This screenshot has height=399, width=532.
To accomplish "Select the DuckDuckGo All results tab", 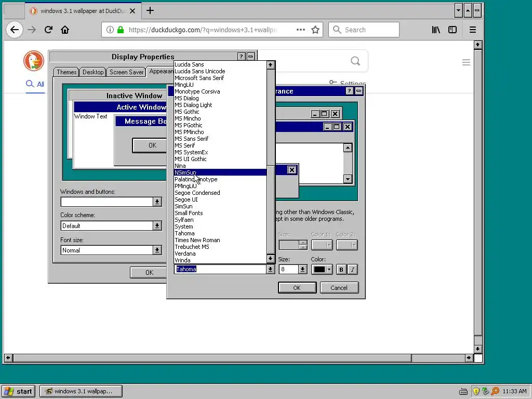I will pyautogui.click(x=35, y=84).
